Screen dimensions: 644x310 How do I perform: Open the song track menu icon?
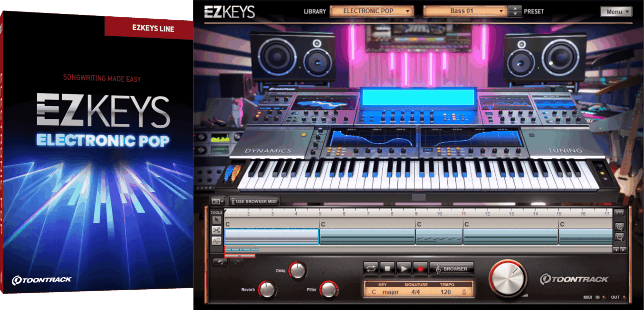(x=217, y=202)
